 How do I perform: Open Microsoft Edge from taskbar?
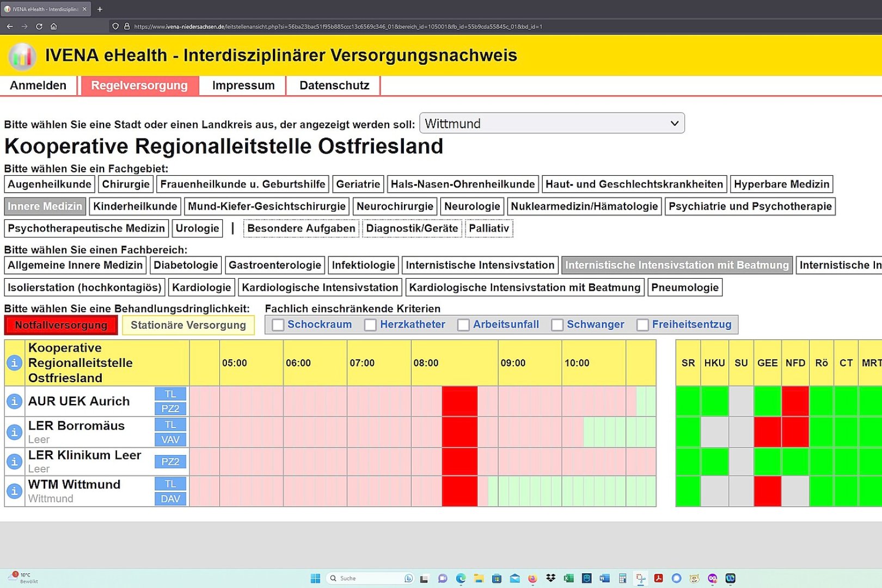(x=461, y=578)
